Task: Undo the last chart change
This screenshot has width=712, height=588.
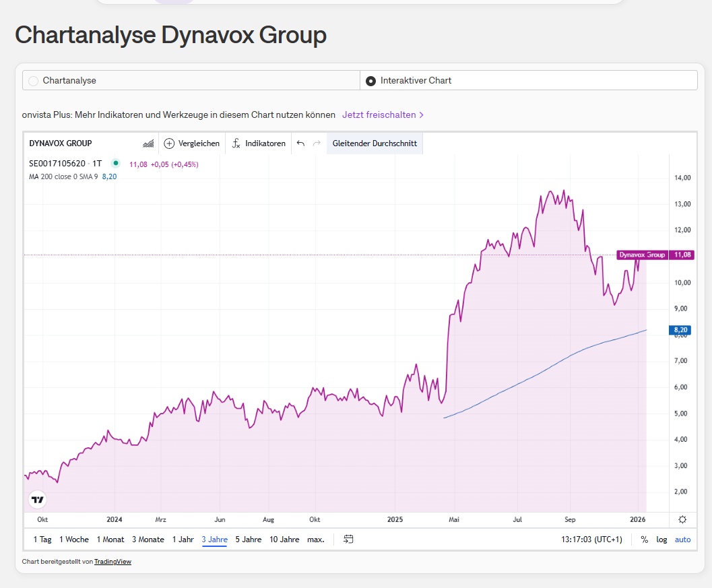Action: 300,143
